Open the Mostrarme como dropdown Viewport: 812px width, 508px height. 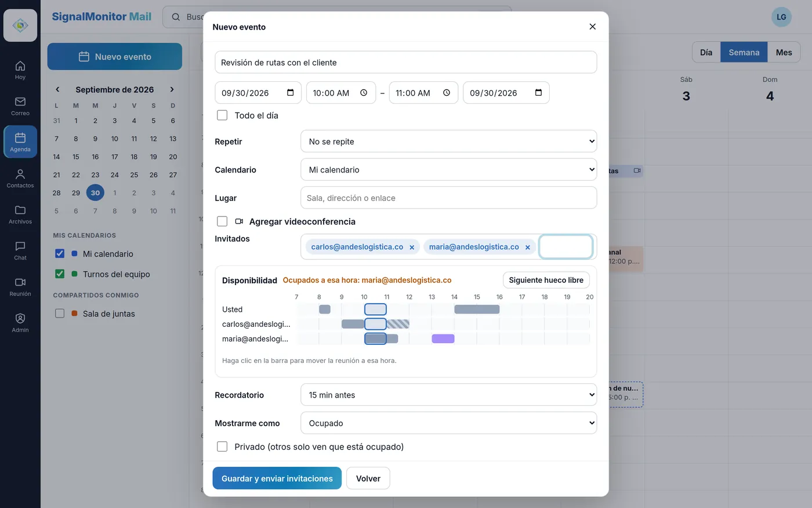coord(449,423)
